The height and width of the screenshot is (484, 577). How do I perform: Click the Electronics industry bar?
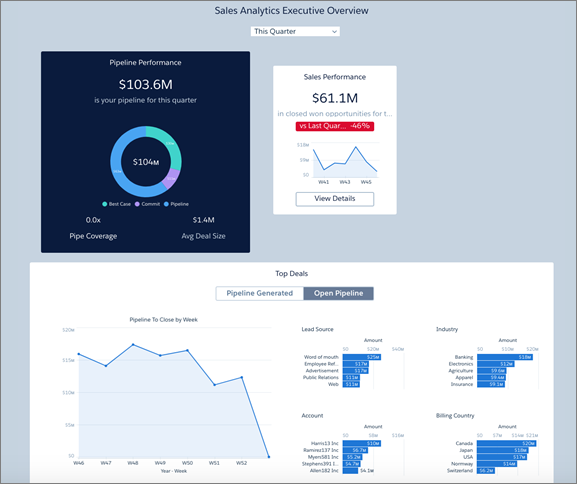496,364
